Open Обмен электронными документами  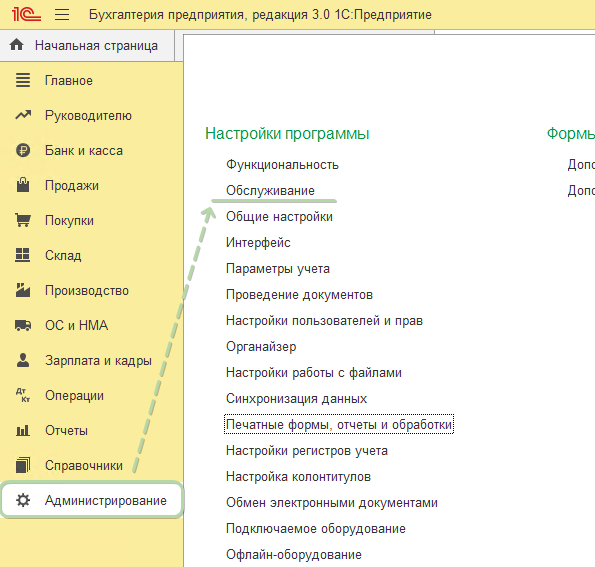[x=332, y=503]
